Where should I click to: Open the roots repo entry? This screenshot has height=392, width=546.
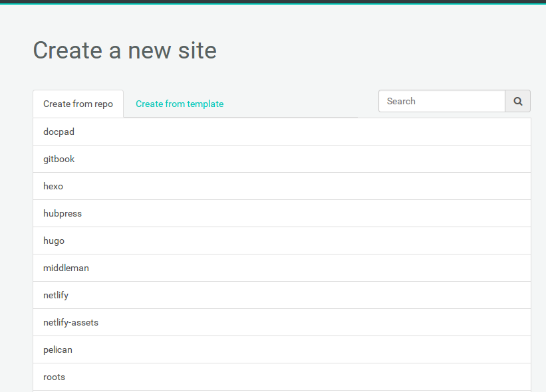[x=282, y=377]
